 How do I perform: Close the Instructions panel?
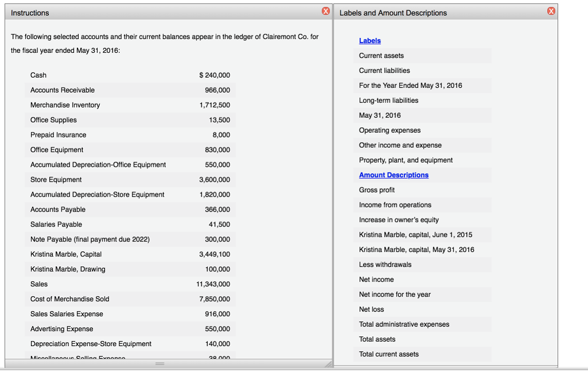click(326, 11)
